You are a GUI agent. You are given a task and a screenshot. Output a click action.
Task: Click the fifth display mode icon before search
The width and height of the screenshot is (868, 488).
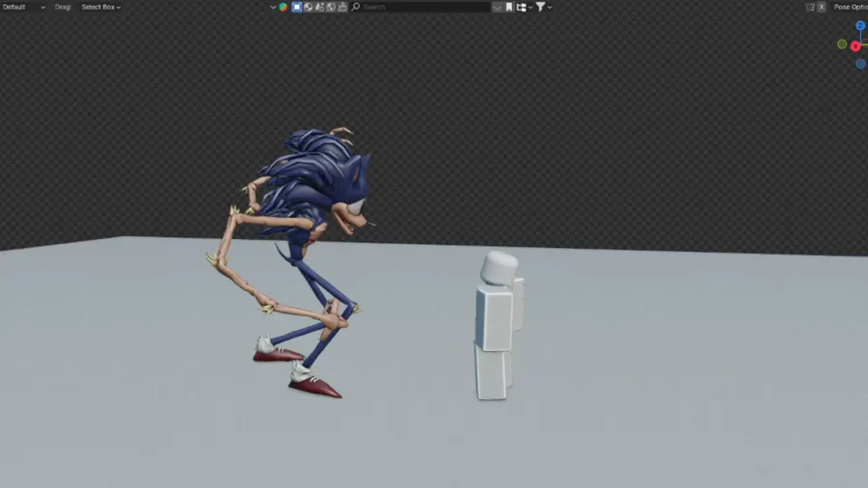pyautogui.click(x=342, y=7)
